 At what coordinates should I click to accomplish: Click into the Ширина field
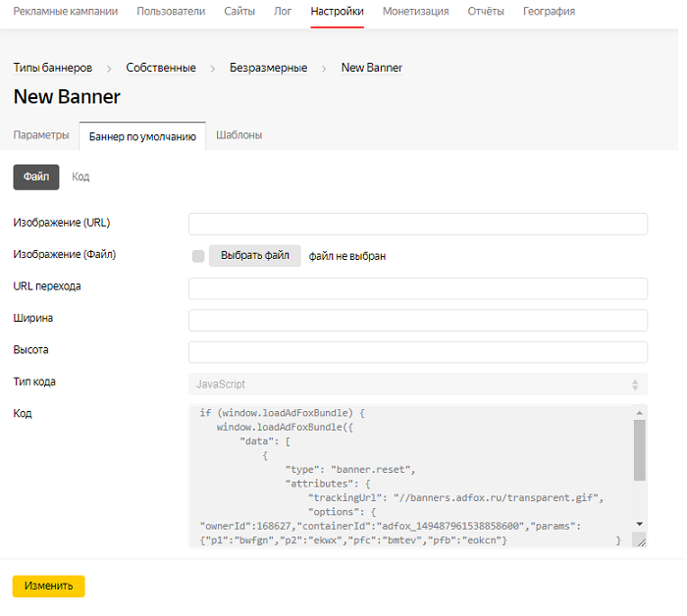coord(417,321)
